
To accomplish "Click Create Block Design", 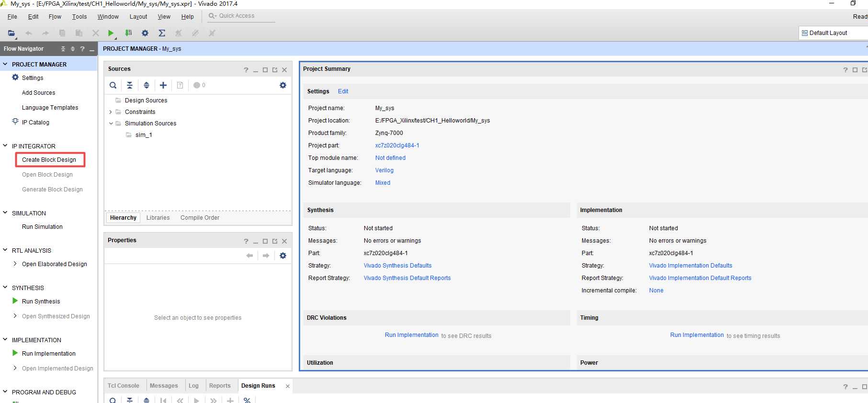I will 49,160.
